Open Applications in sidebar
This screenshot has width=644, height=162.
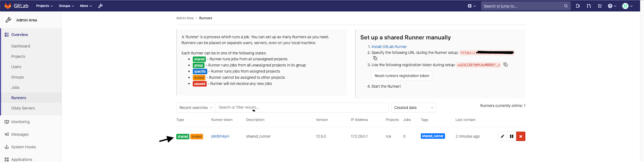tap(22, 159)
